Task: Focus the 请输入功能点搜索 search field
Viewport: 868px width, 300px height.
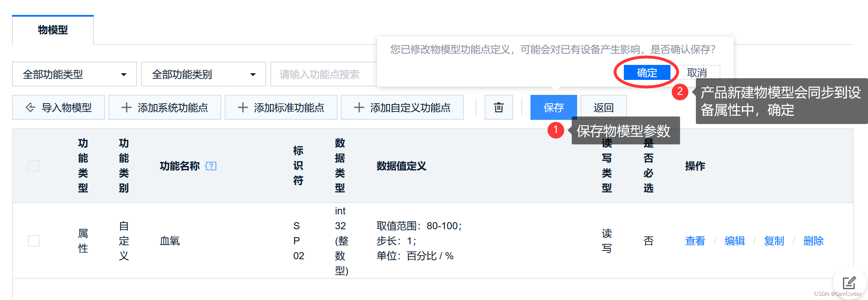Action: coord(324,74)
